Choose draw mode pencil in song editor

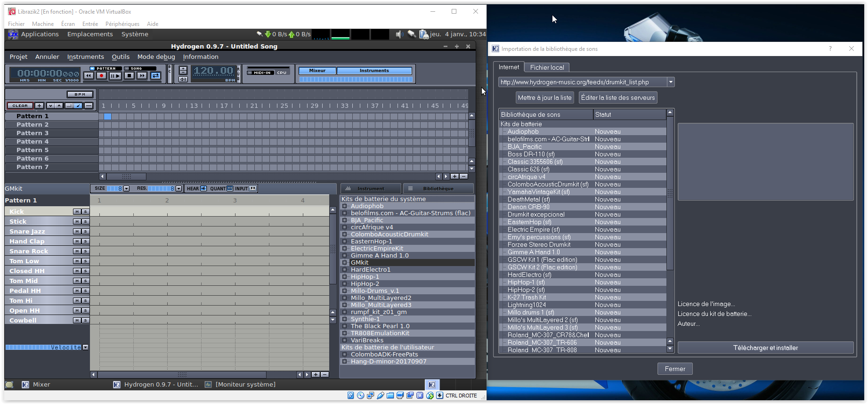(78, 105)
